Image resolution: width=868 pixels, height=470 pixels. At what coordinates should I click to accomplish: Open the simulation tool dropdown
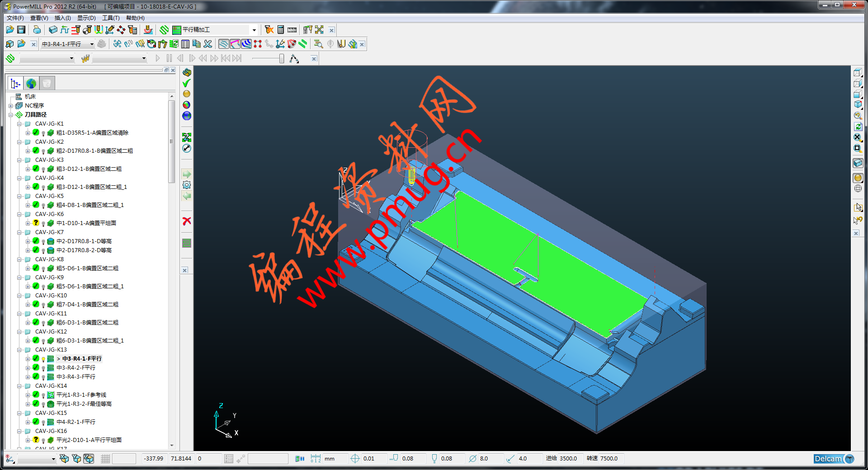(144, 58)
